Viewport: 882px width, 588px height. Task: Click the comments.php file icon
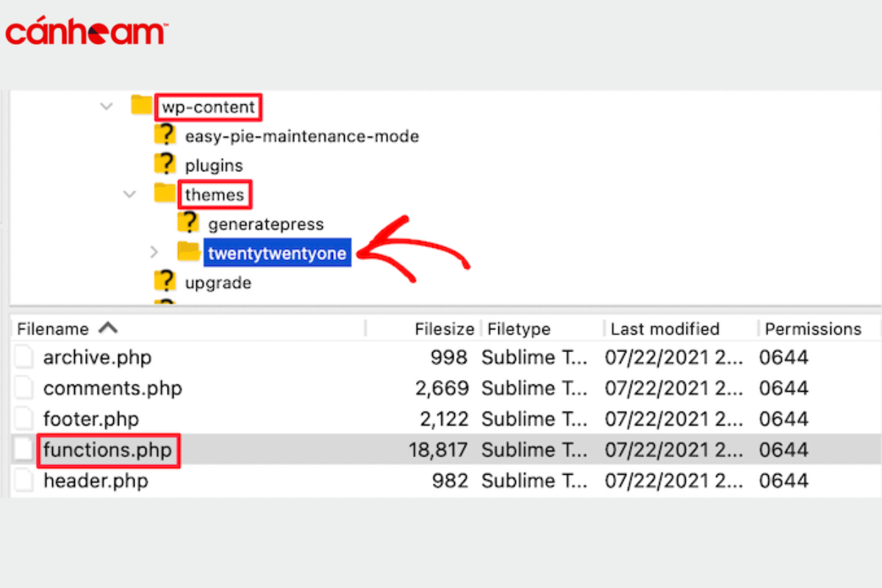(x=25, y=388)
